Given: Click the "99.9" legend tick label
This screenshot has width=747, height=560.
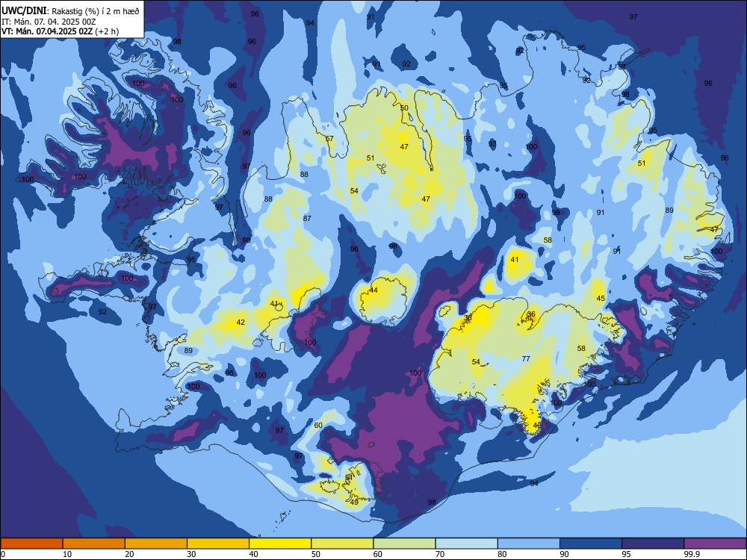Looking at the screenshot, I should pyautogui.click(x=692, y=554).
